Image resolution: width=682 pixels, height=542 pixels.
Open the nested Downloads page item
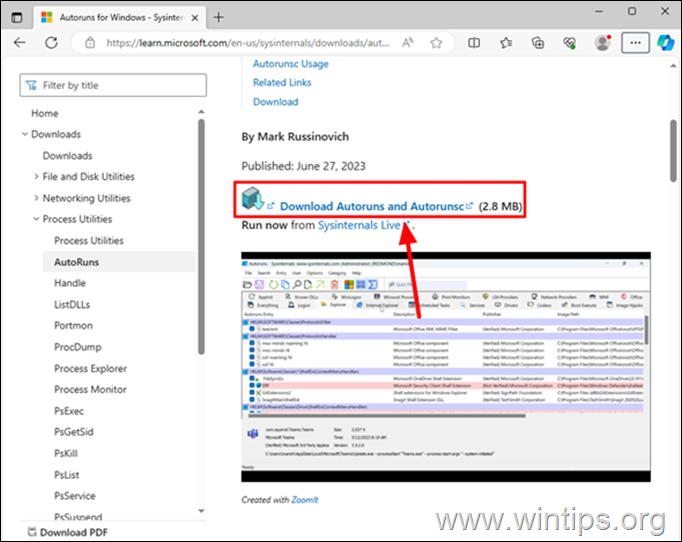[67, 156]
